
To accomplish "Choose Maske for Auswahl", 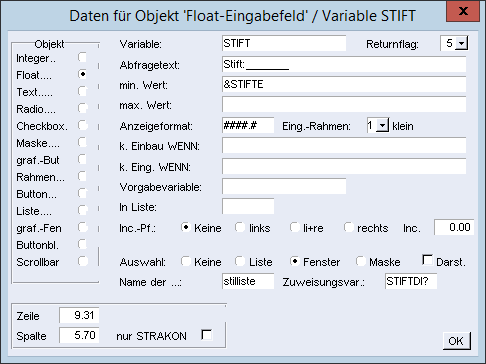I will point(361,261).
